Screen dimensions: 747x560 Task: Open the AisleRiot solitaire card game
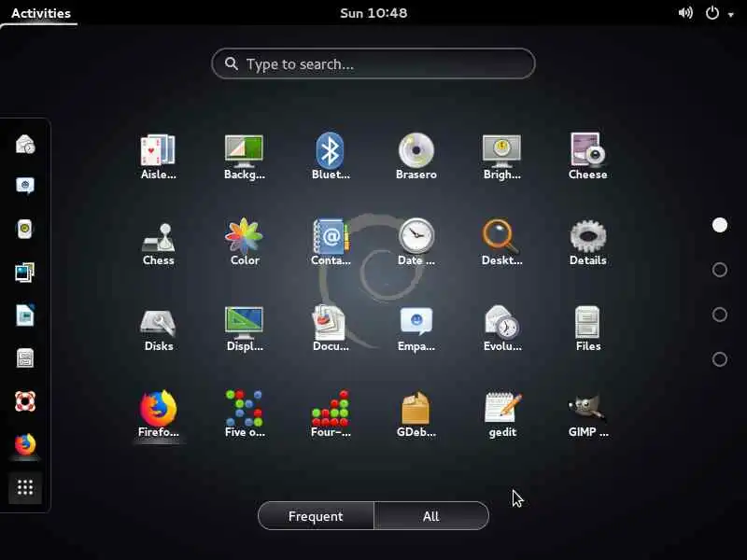[x=158, y=156]
